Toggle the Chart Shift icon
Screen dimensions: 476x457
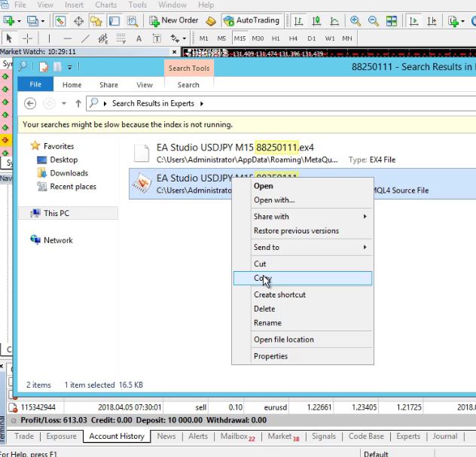(432, 21)
